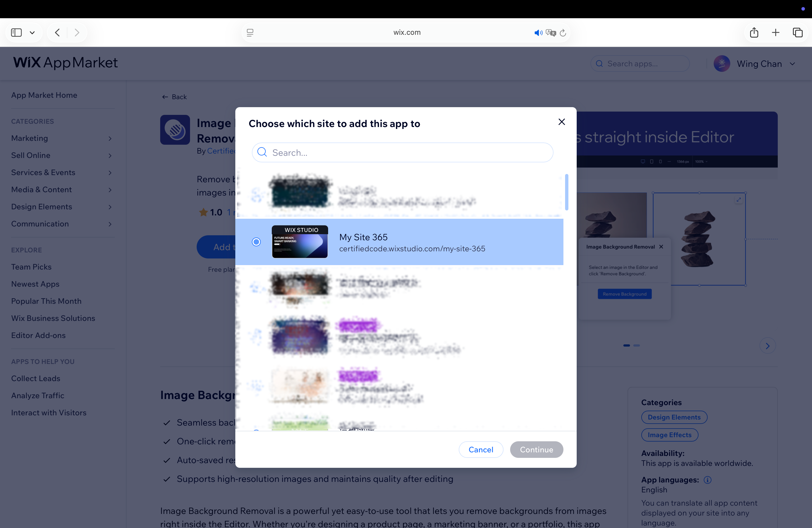Click the expand icon on preview image
This screenshot has width=812, height=528.
click(738, 200)
